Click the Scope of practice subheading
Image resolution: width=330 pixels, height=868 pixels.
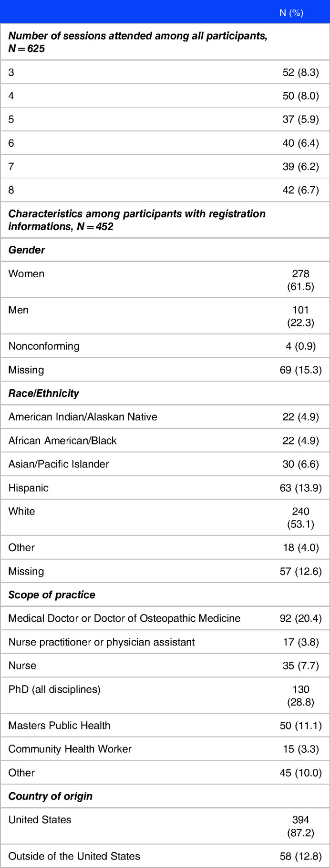pos(52,595)
